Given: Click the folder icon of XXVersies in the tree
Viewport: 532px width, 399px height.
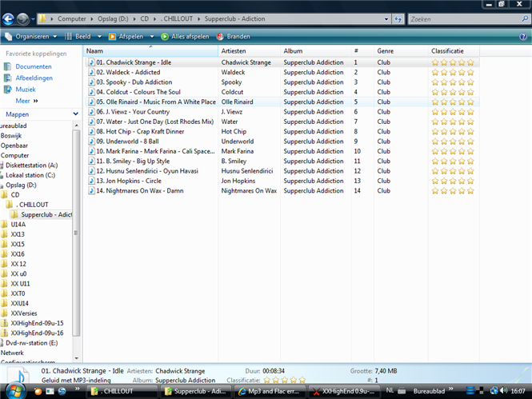Looking at the screenshot, I should pyautogui.click(x=4, y=313).
